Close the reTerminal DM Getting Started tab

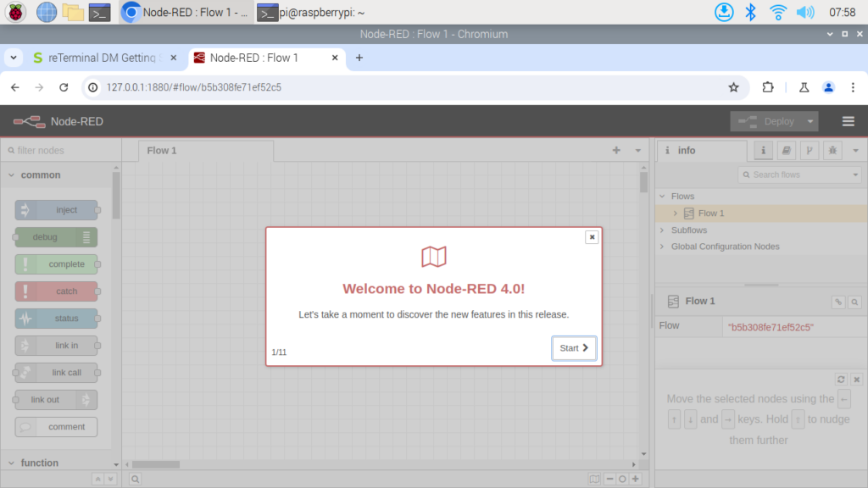(x=173, y=58)
